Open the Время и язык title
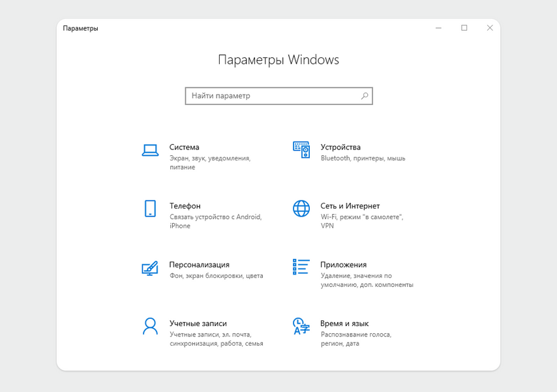 click(344, 324)
